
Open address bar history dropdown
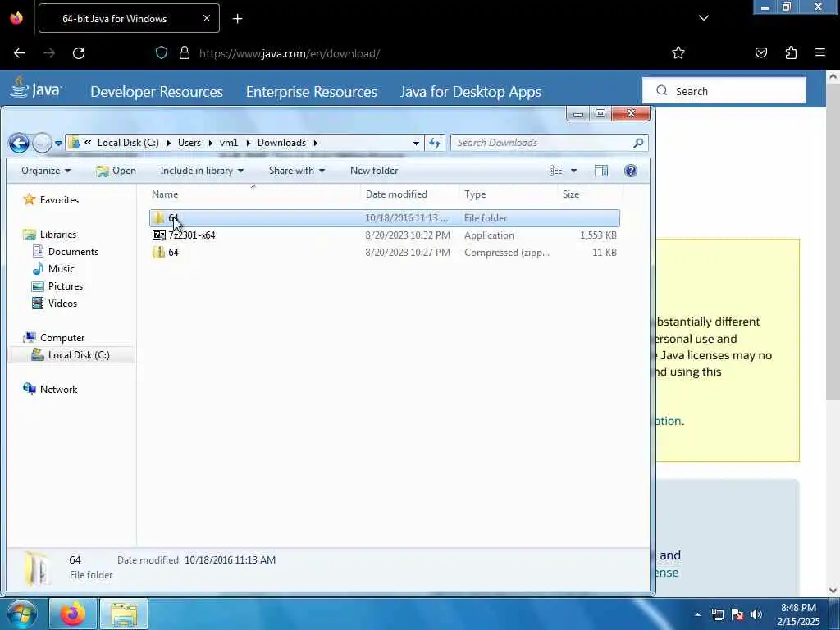[x=416, y=143]
